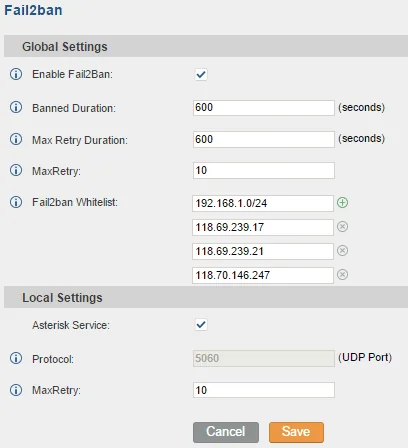Remove whitelist entry 118.69.239.17
The image size is (408, 448).
pos(342,227)
